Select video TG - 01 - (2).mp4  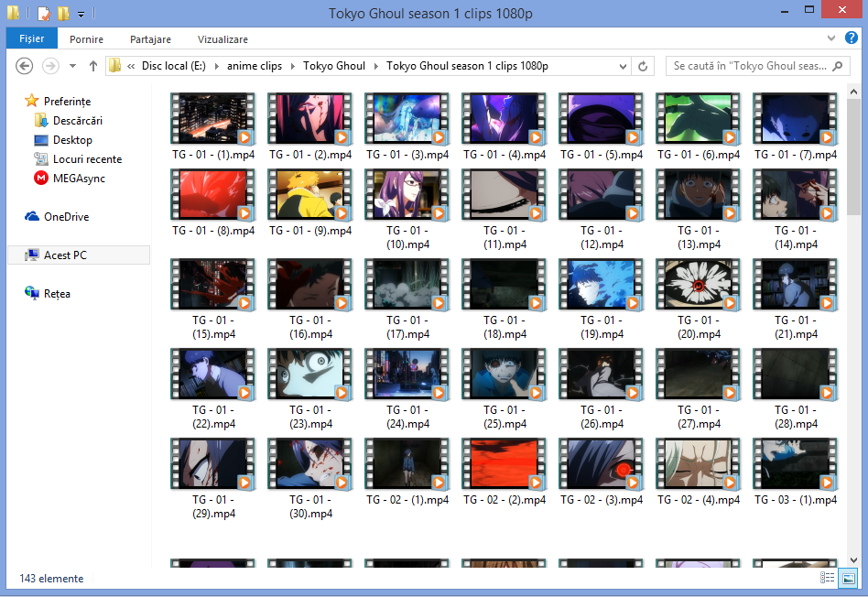(x=310, y=127)
